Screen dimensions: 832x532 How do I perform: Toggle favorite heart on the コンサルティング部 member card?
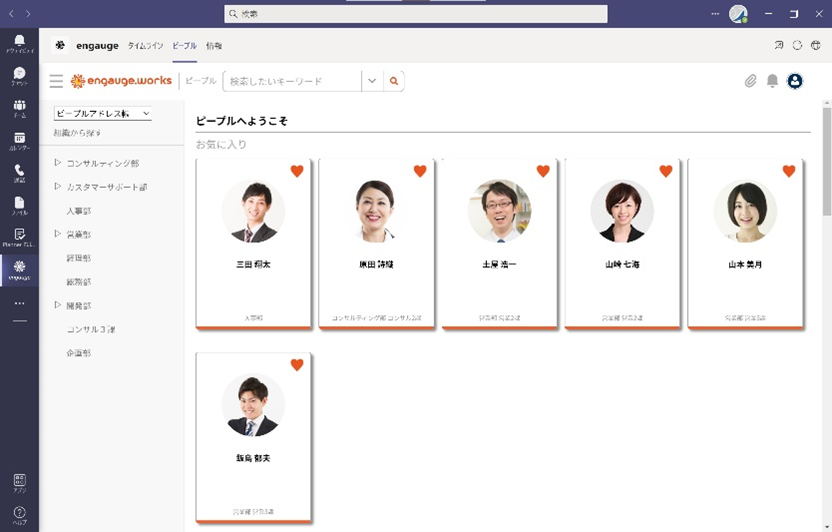click(420, 171)
